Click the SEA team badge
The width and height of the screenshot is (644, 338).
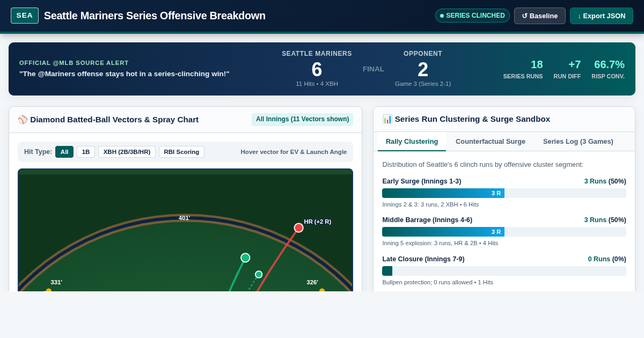tap(25, 16)
